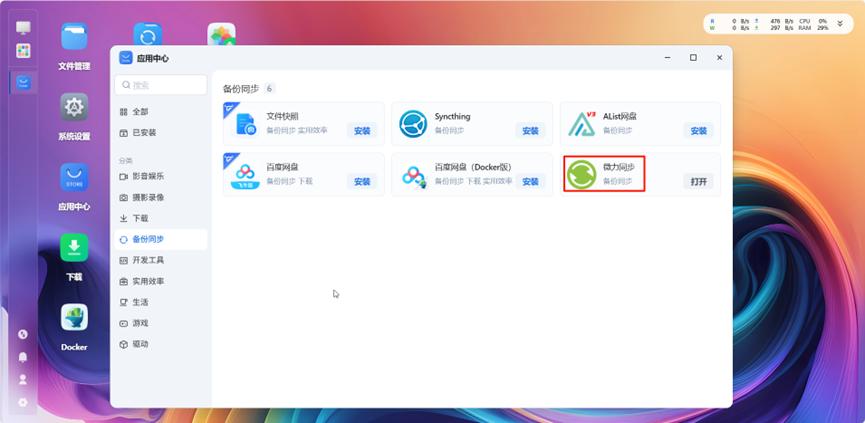865x423 pixels.
Task: Install 百度网盘 (Docker版) via 安装 button
Action: pyautogui.click(x=530, y=181)
